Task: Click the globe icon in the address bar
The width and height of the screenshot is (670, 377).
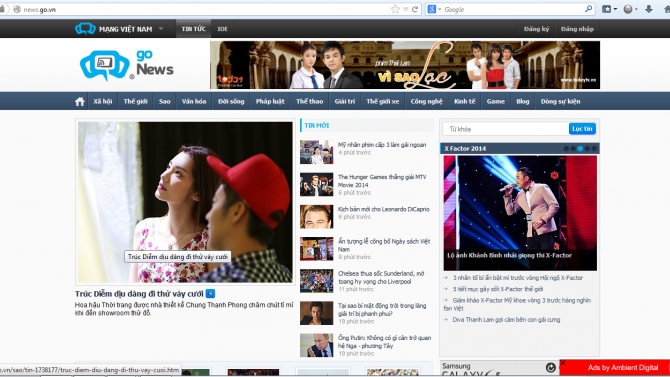Action: (17, 9)
